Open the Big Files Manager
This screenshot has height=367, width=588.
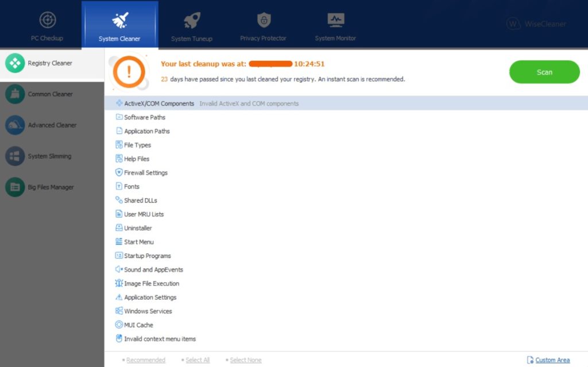click(x=53, y=187)
